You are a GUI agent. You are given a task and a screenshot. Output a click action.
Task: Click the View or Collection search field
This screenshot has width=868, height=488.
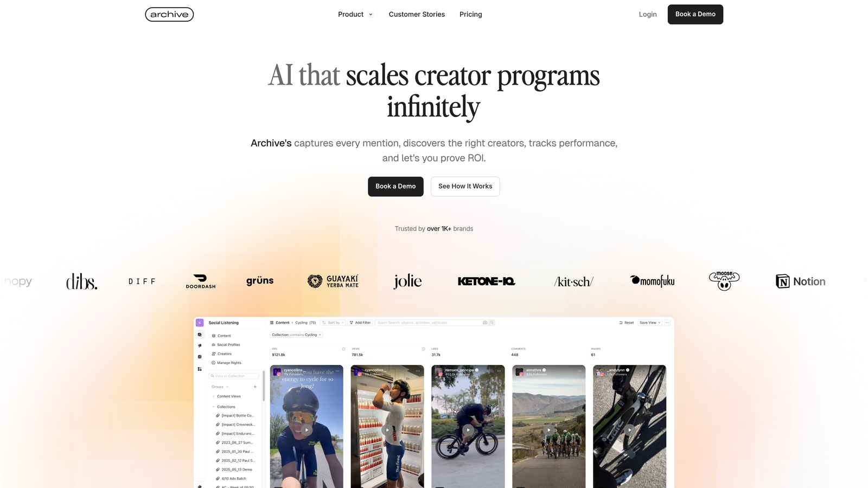[x=234, y=376]
